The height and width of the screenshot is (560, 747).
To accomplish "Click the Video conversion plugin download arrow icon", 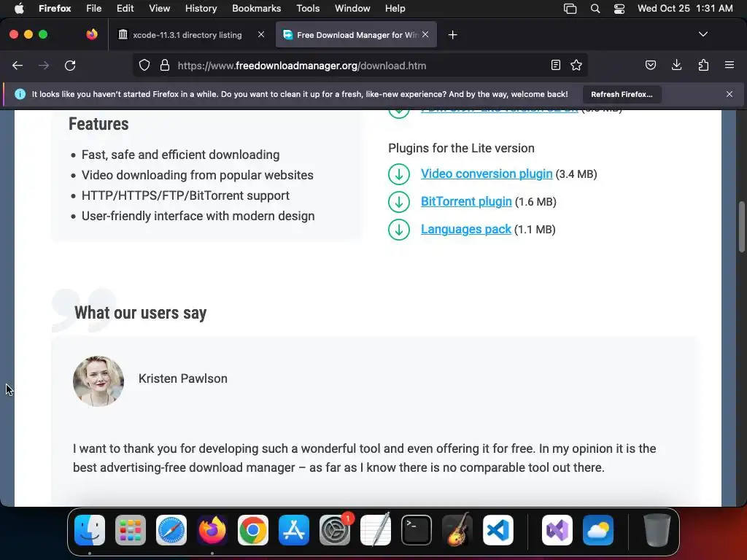I will 399,174.
